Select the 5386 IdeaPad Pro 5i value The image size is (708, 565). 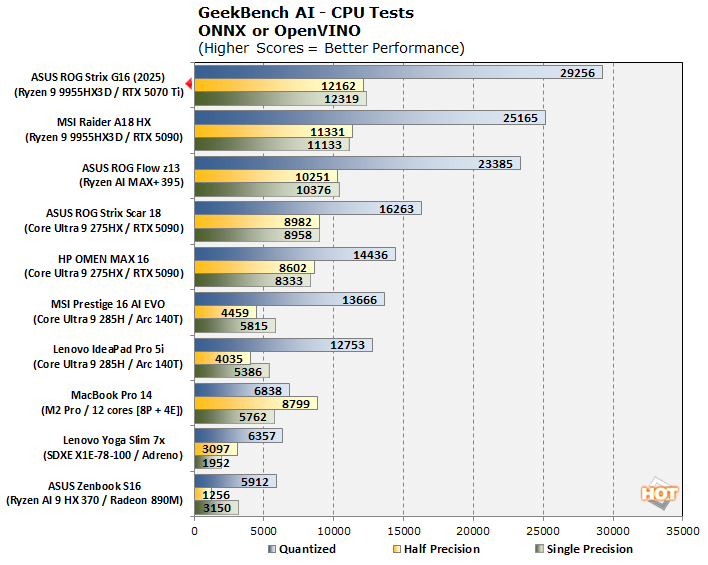248,372
